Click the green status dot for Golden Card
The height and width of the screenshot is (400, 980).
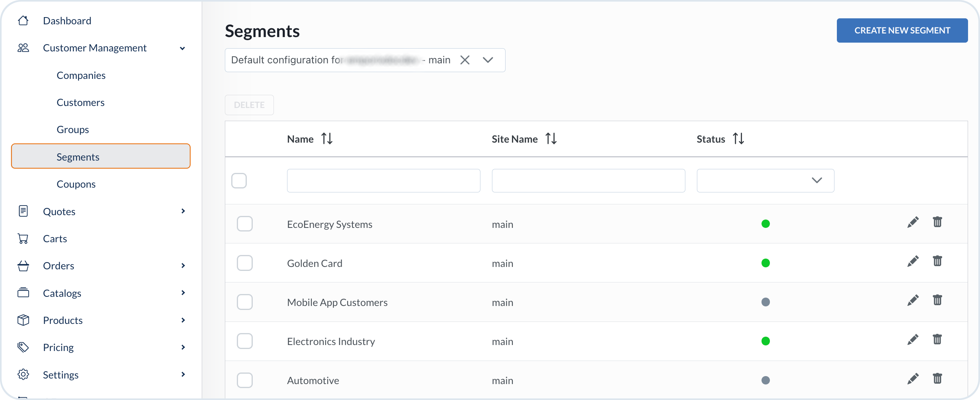point(765,263)
